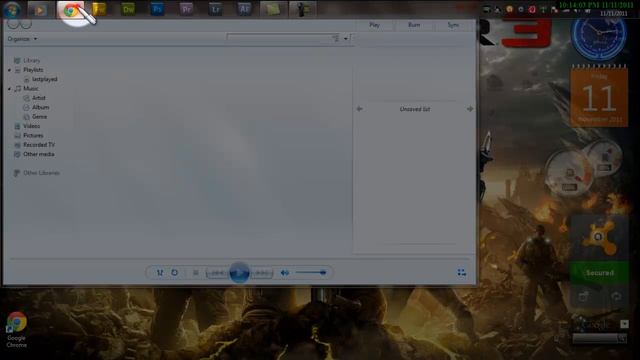Click the round blue Play button
The height and width of the screenshot is (360, 640).
pos(239,273)
